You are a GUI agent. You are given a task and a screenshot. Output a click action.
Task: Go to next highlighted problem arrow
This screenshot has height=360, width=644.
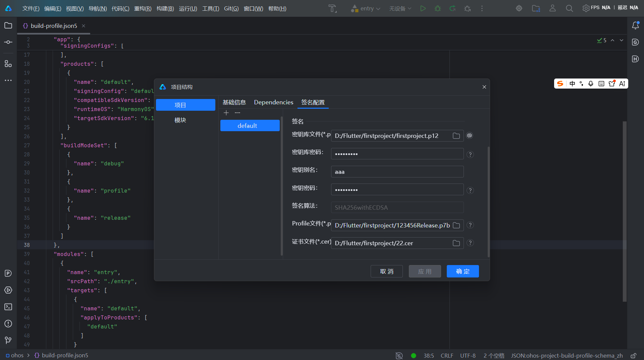tap(622, 40)
